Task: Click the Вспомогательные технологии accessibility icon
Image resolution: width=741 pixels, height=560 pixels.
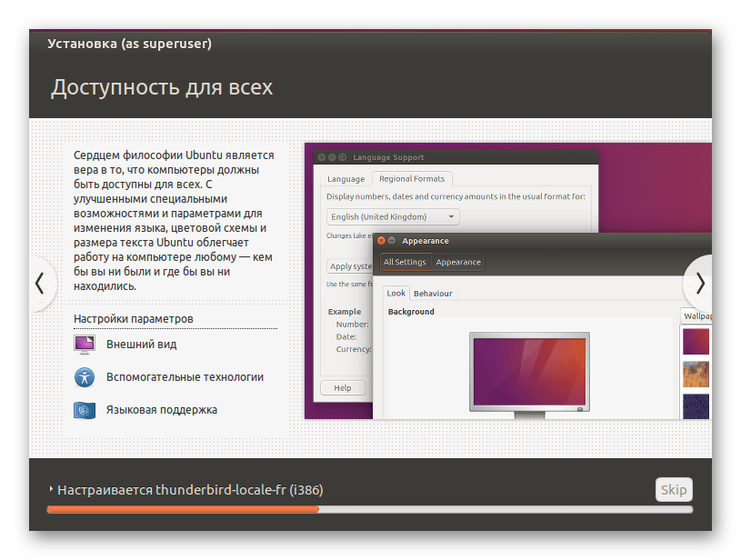Action: 85,376
